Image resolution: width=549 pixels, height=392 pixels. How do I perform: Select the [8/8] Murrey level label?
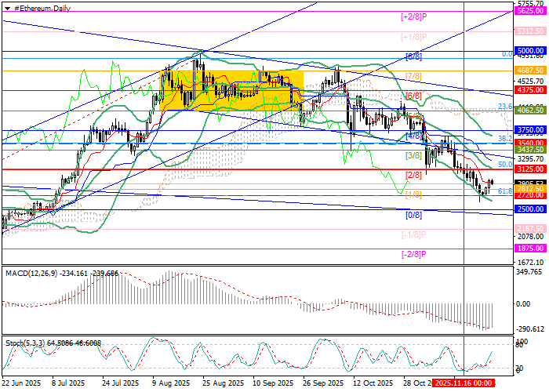coord(414,57)
